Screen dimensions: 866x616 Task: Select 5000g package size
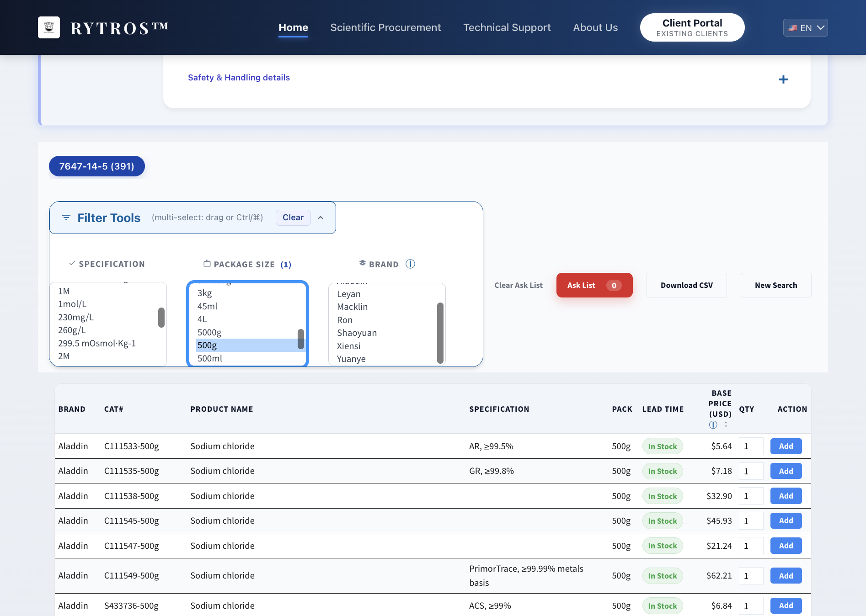(247, 332)
